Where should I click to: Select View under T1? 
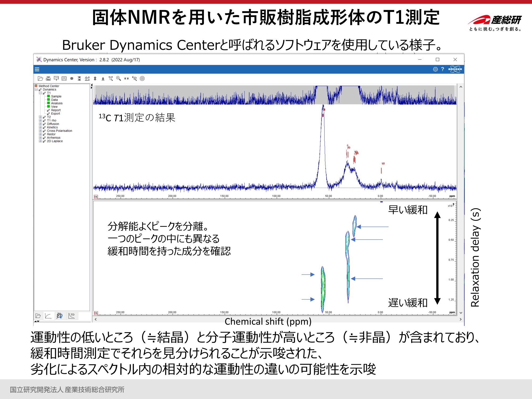point(54,107)
